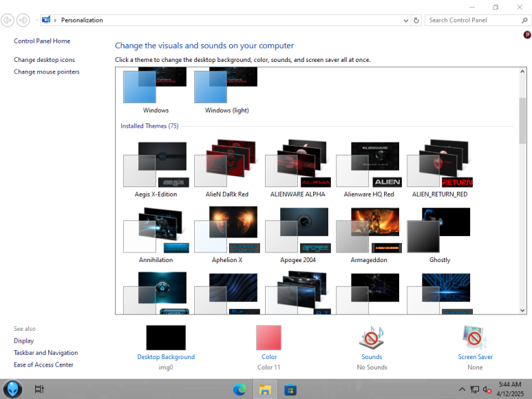Click the red help icon
The height and width of the screenshot is (399, 532).
527,34
